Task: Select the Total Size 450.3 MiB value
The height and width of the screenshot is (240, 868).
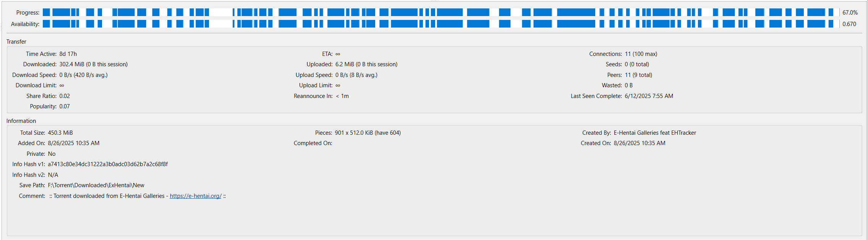Action: 60,133
